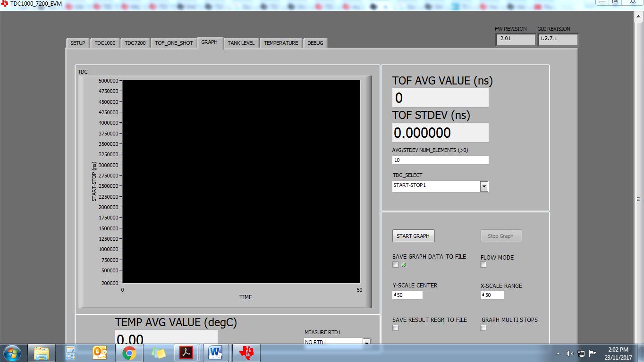644x362 pixels.
Task: Open the TDC7200 tab
Action: (135, 43)
